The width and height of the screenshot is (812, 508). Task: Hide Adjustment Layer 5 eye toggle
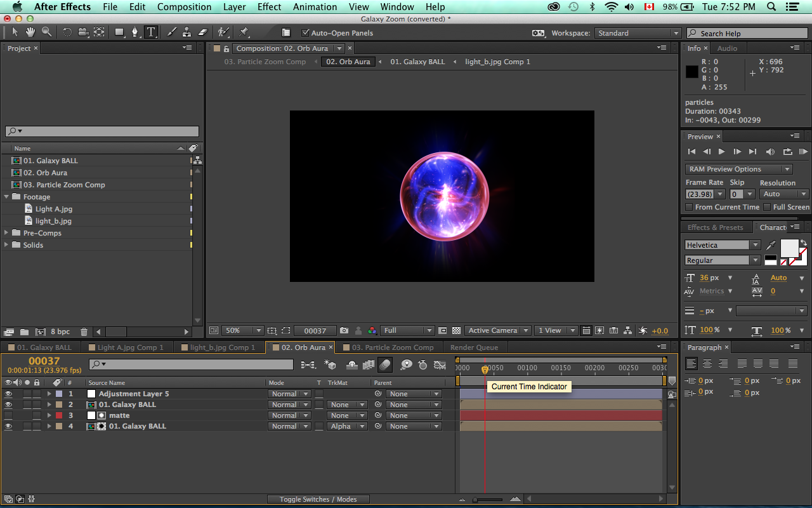tap(8, 394)
